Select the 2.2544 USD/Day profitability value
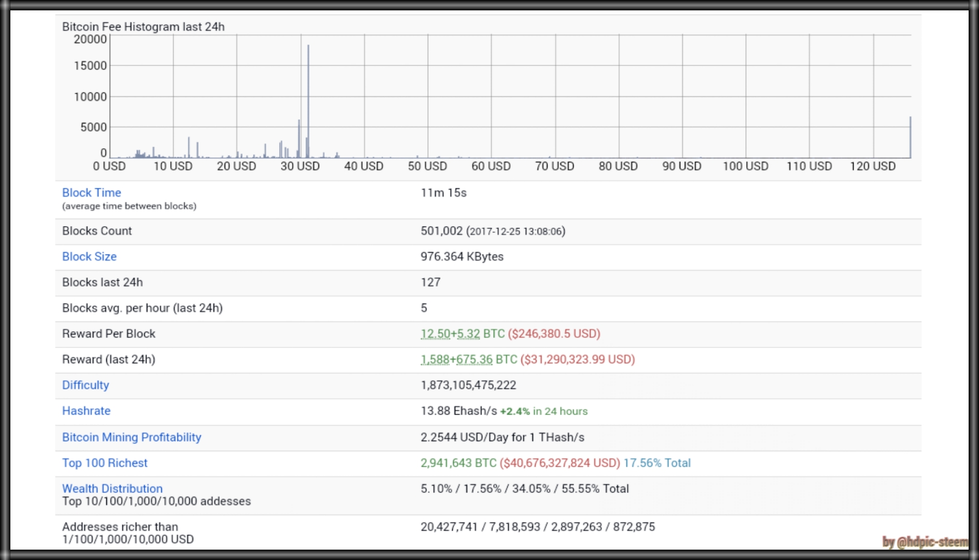Screen dimensions: 979x560 click(502, 437)
